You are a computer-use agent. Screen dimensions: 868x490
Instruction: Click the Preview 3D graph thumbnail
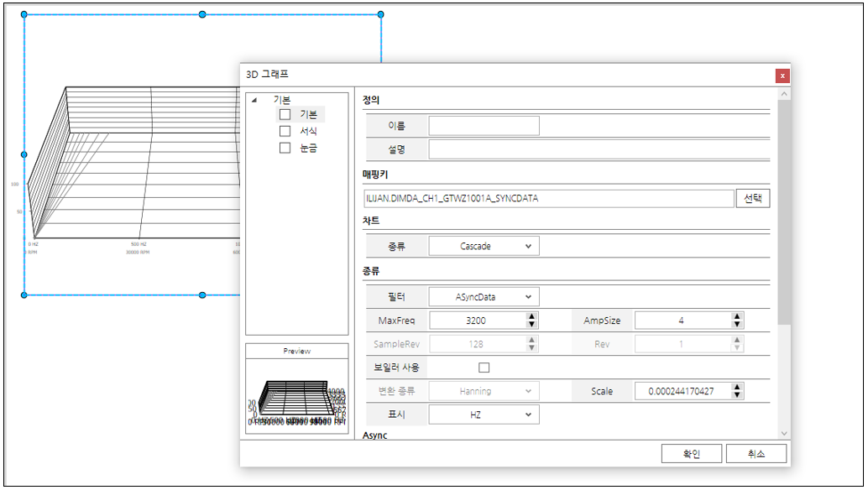click(x=296, y=402)
